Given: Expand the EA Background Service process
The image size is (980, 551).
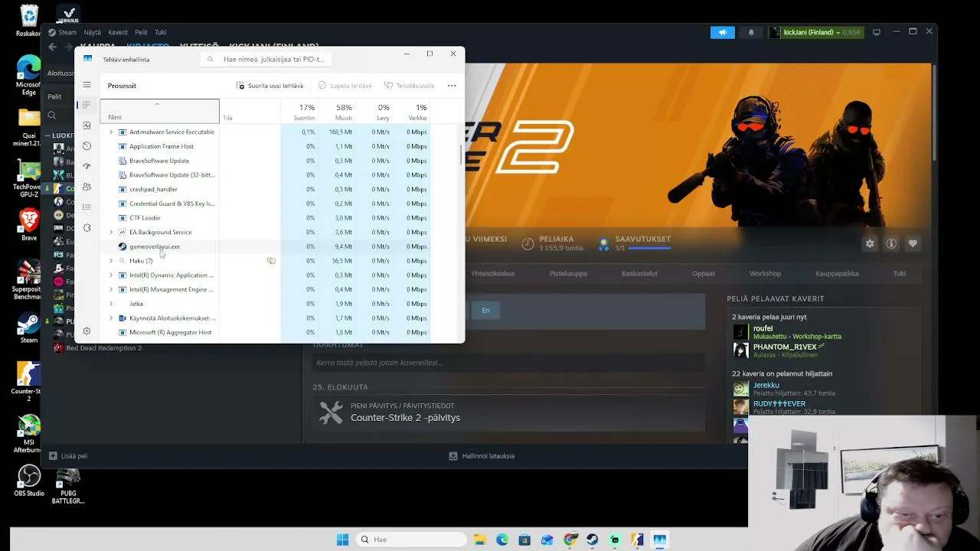Looking at the screenshot, I should (x=111, y=233).
